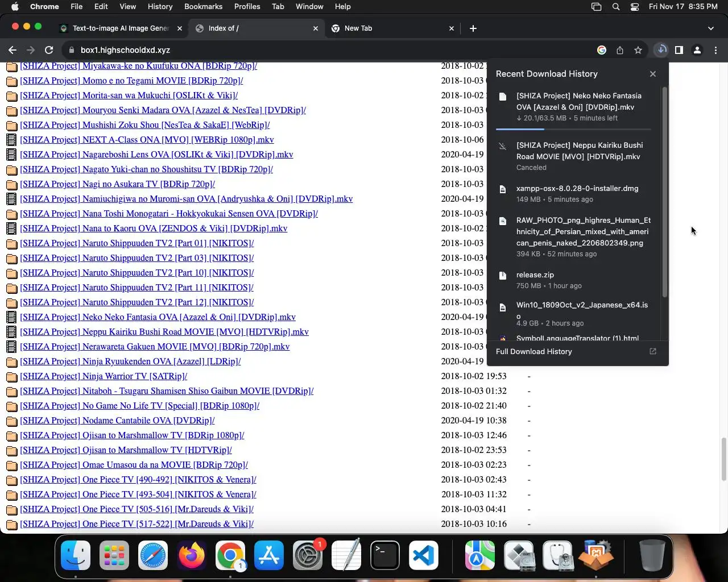The height and width of the screenshot is (582, 728).
Task: Open One Piece TV [490-492] folder link
Action: [138, 480]
